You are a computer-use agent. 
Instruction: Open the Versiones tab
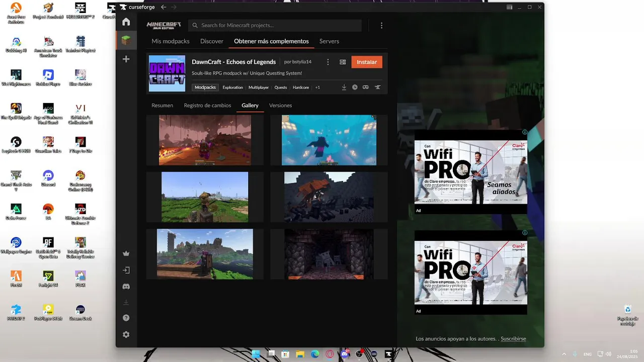[280, 106]
